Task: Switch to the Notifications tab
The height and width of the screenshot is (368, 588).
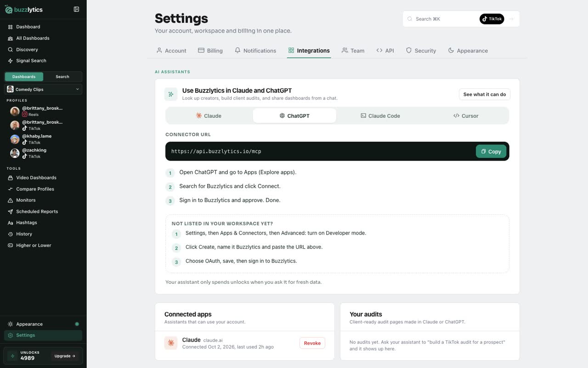Action: 255,51
